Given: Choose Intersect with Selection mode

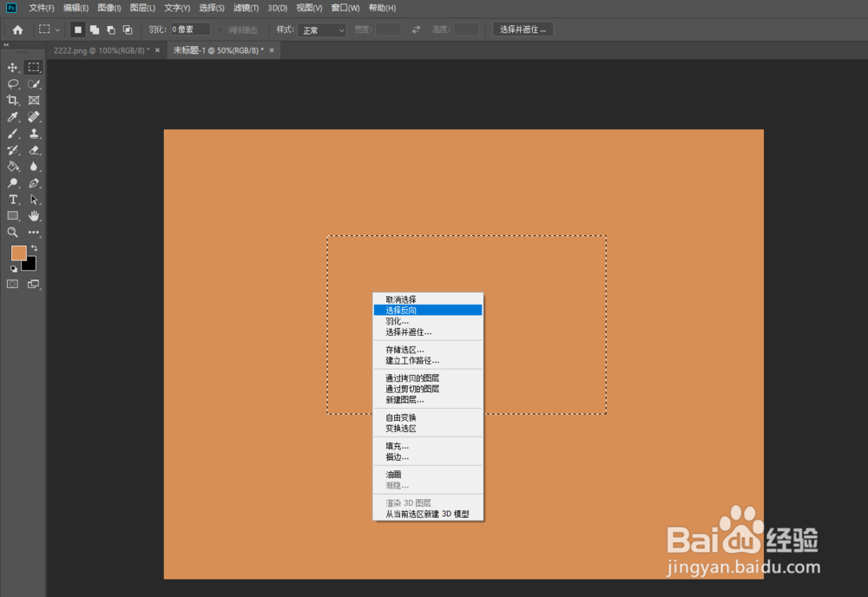Looking at the screenshot, I should [x=128, y=30].
